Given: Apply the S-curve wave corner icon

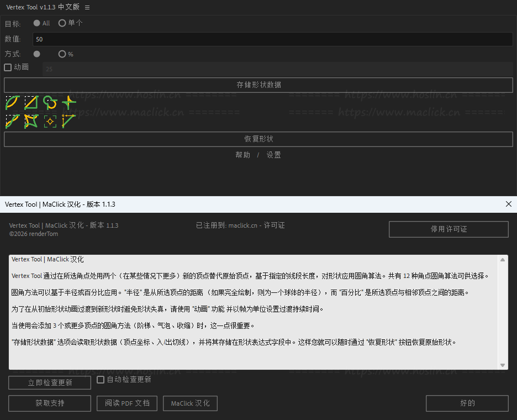Looking at the screenshot, I should click(x=13, y=121).
